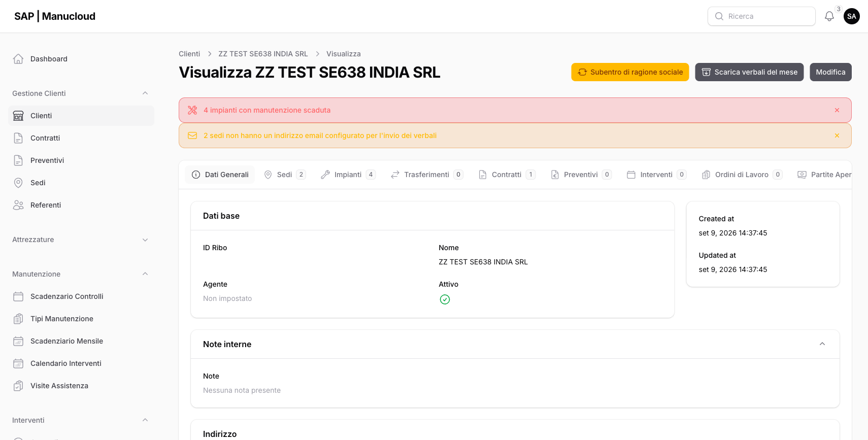Click the Scadenziario Mensile calendar icon
This screenshot has width=868, height=440.
click(x=18, y=341)
